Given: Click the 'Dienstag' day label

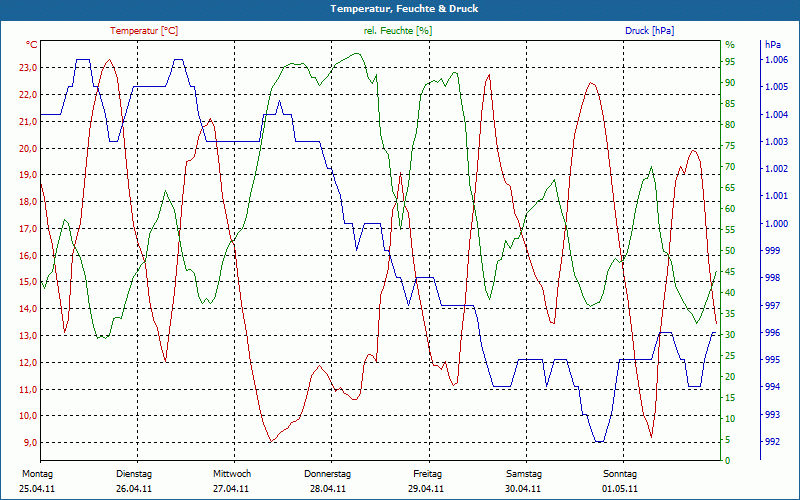Looking at the screenshot, I should pos(134,474).
